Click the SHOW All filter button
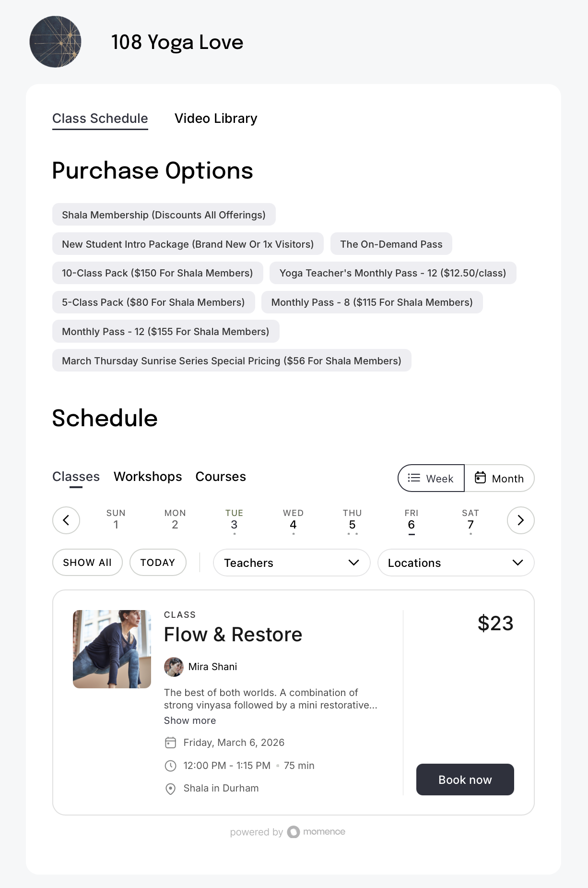Image resolution: width=588 pixels, height=888 pixels. 87,563
